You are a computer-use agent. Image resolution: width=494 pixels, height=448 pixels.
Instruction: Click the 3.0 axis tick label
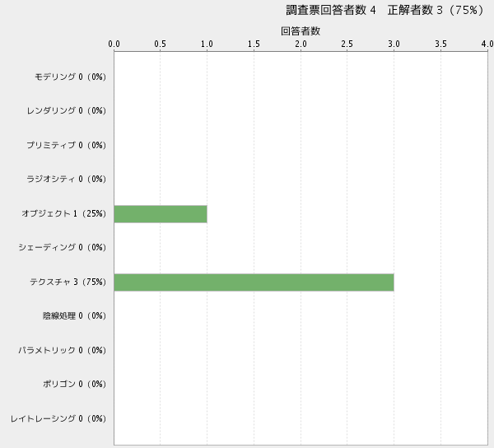(x=394, y=44)
